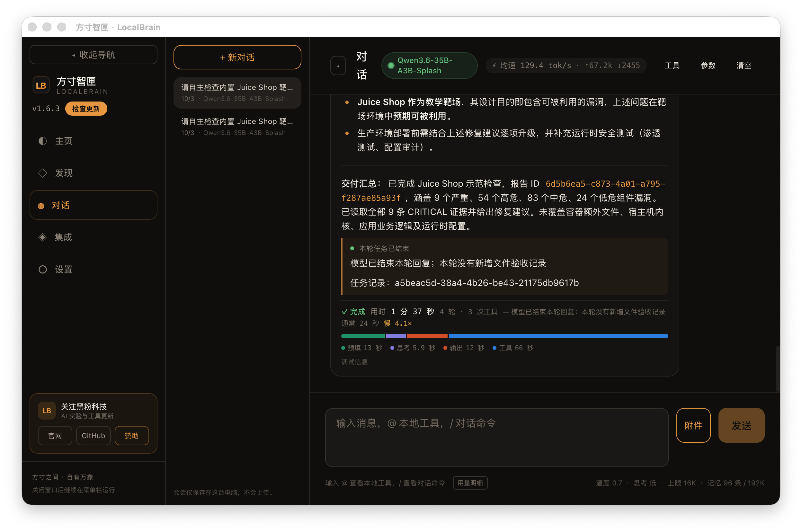
Task: Collapse the navigation with 收起导航
Action: point(93,55)
